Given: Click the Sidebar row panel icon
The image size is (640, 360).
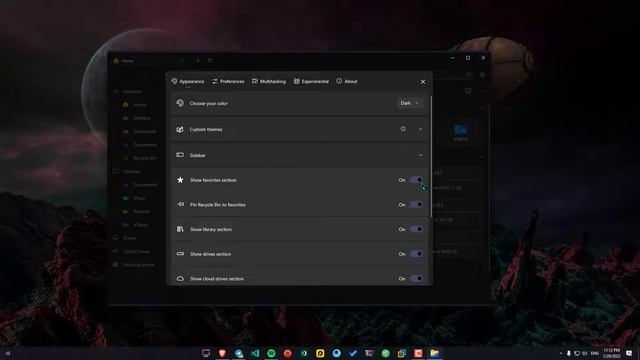Looking at the screenshot, I should tap(180, 155).
